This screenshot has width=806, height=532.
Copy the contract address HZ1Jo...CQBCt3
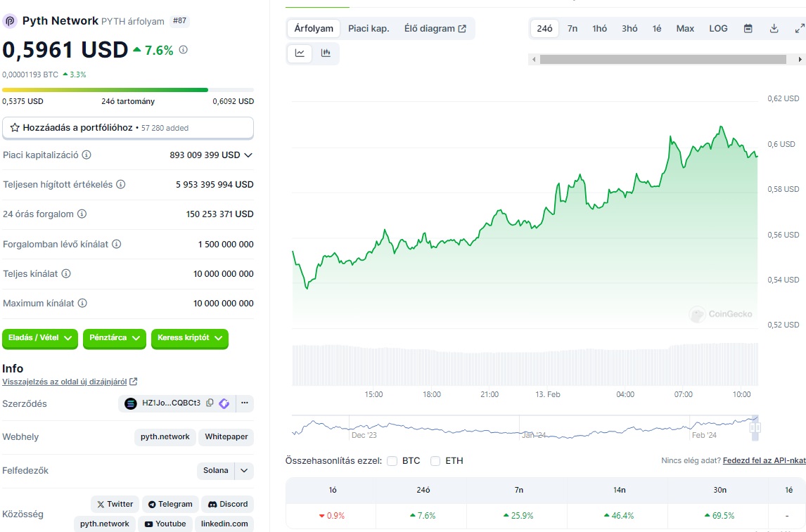point(210,403)
